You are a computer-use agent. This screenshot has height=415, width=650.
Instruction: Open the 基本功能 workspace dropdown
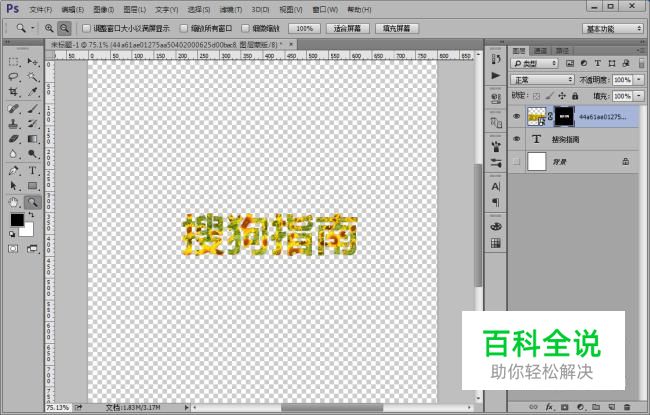613,29
